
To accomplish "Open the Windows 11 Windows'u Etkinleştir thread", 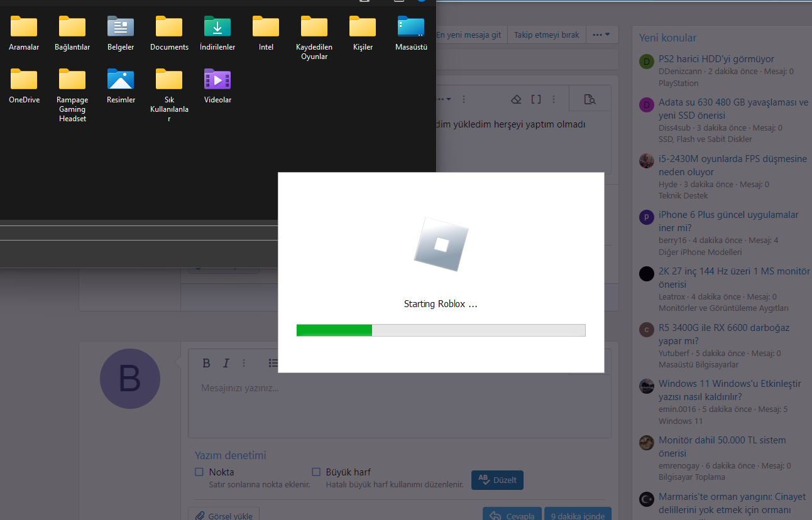I will (x=730, y=390).
